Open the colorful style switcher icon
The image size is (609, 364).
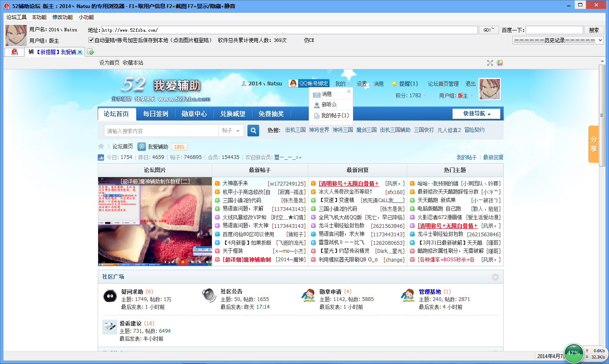500,63
